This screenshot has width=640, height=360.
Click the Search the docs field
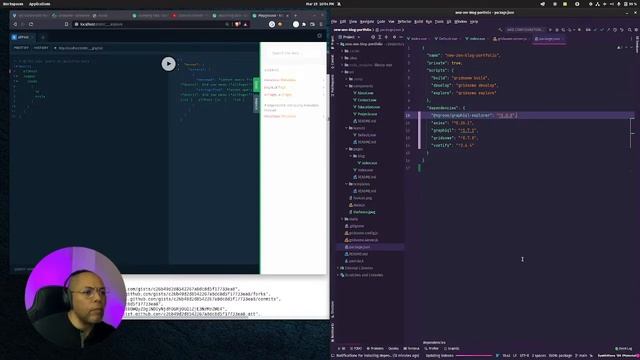tap(293, 53)
